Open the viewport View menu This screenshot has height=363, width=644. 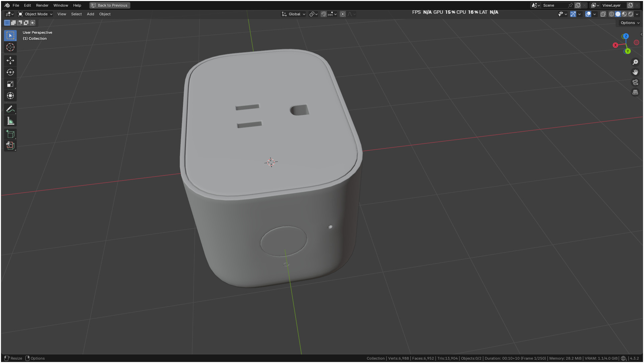[x=62, y=14]
